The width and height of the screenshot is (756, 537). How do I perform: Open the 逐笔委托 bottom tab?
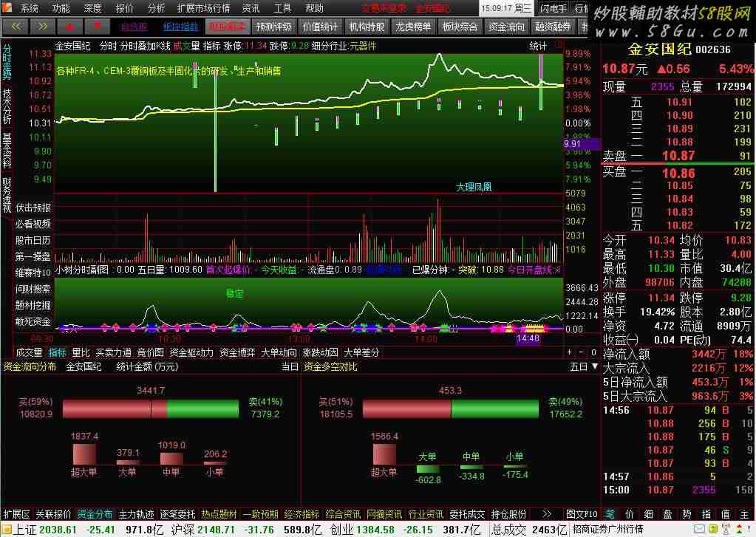click(x=177, y=514)
